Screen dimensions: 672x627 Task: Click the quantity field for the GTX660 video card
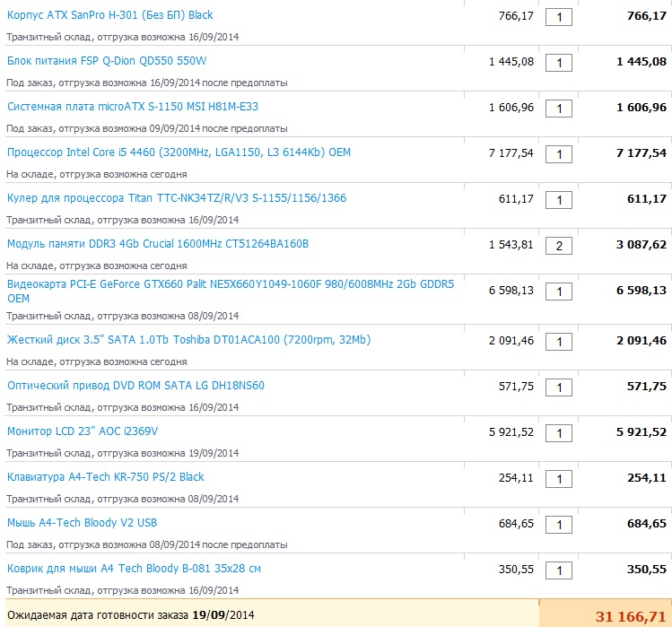(x=559, y=292)
